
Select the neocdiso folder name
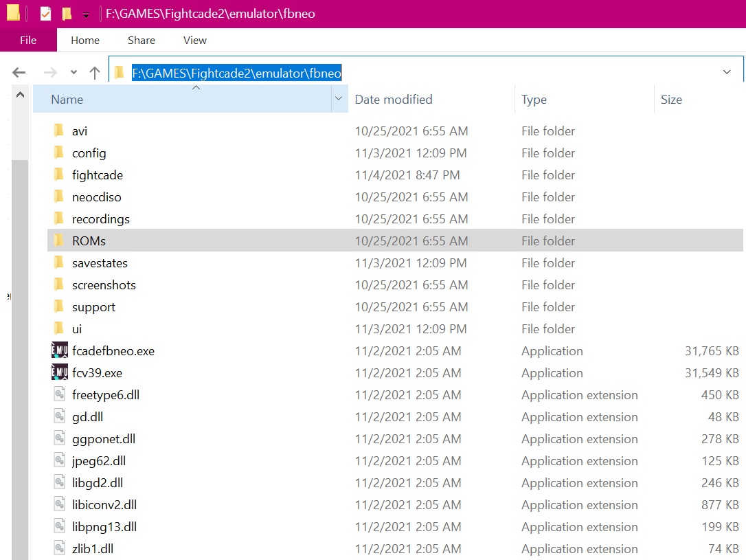(x=97, y=197)
